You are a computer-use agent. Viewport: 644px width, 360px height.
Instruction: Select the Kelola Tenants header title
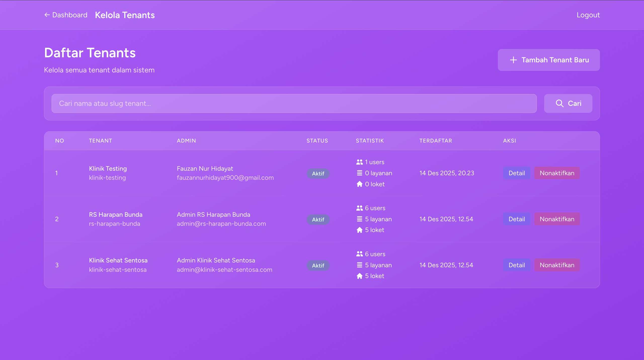point(125,15)
